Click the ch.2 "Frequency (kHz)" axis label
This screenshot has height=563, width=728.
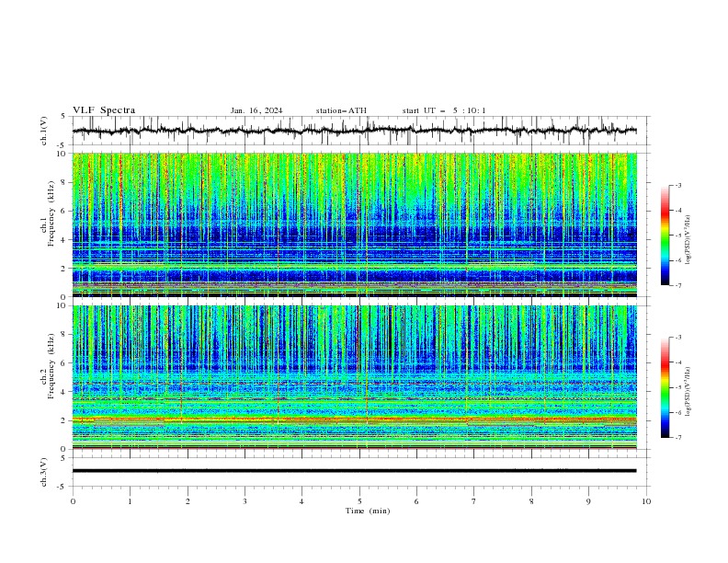point(51,365)
